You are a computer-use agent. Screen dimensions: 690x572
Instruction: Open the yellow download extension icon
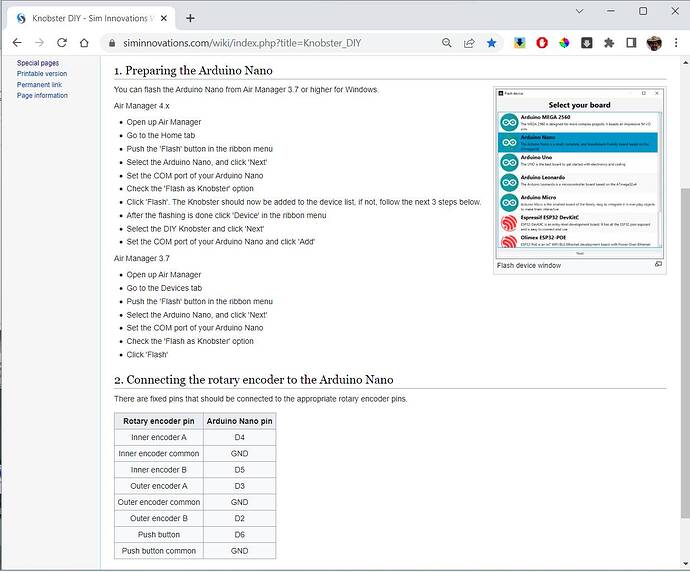pos(520,43)
